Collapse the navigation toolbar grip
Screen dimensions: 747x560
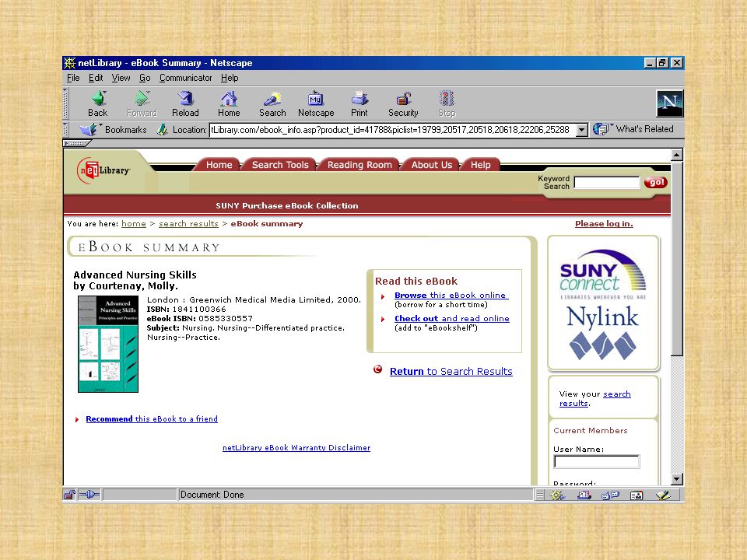click(x=66, y=103)
